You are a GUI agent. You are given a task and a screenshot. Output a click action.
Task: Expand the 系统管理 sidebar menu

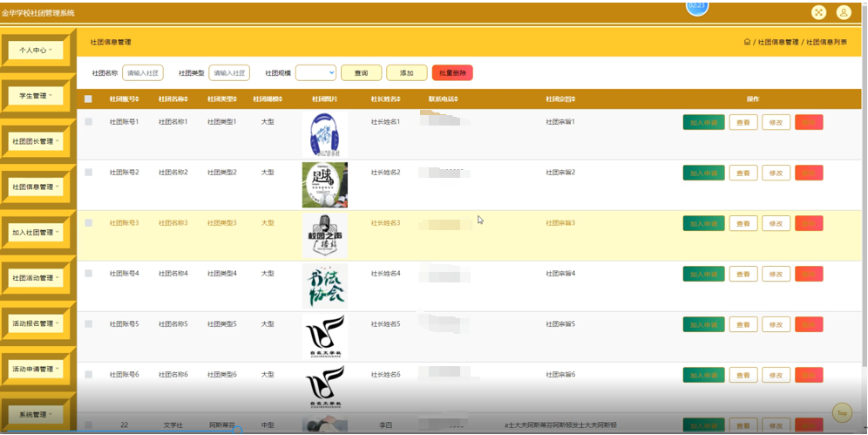[36, 415]
